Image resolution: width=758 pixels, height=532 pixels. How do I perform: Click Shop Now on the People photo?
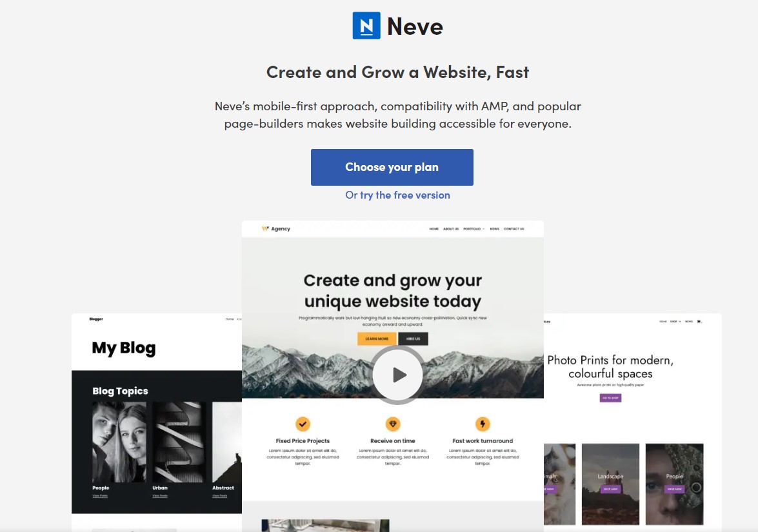(674, 489)
